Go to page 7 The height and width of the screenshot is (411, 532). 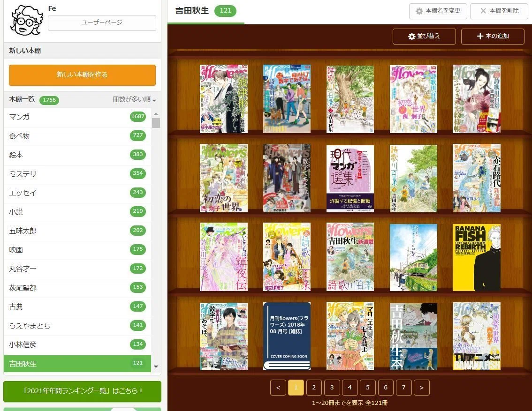(404, 388)
